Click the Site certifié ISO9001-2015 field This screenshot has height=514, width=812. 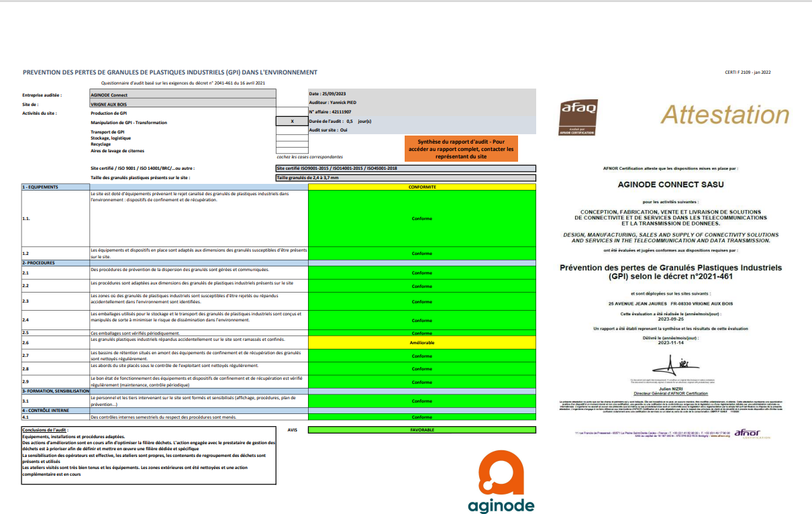406,168
